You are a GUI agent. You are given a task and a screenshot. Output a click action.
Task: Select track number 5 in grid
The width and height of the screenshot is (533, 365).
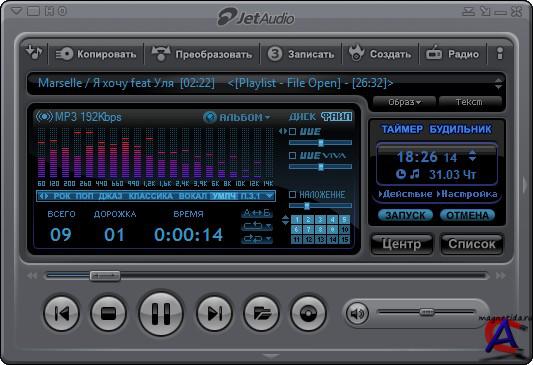[345, 220]
